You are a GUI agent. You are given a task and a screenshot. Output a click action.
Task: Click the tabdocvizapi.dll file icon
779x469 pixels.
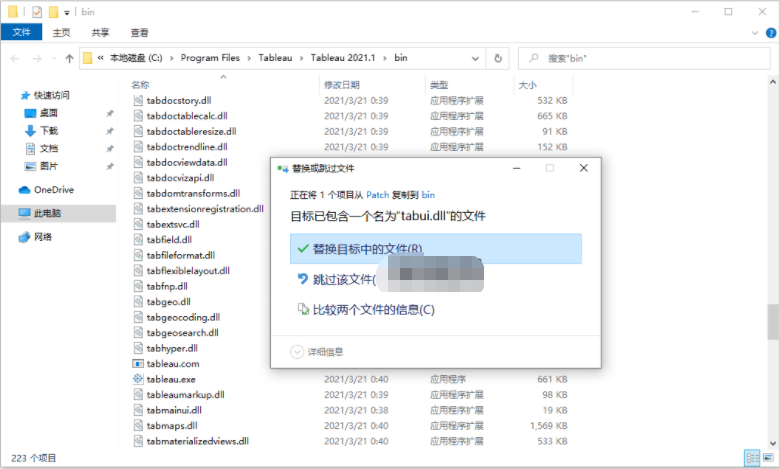[x=138, y=177]
